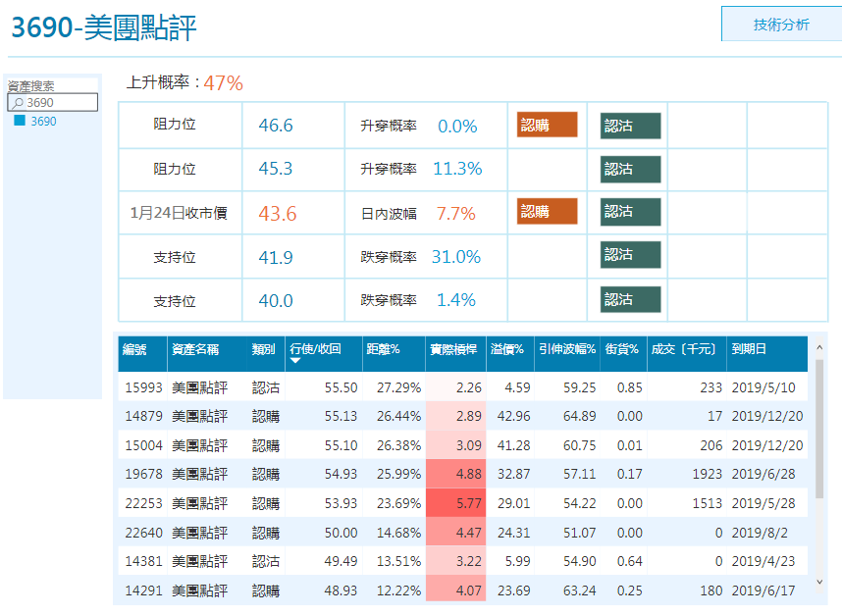Click rise probability 47% value
This screenshot has height=616, width=842.
pyautogui.click(x=224, y=83)
